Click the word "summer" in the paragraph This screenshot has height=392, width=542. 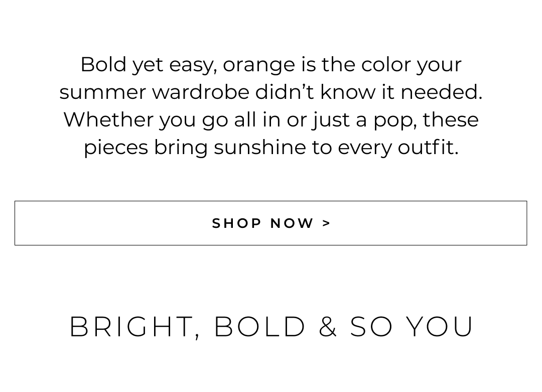102,92
